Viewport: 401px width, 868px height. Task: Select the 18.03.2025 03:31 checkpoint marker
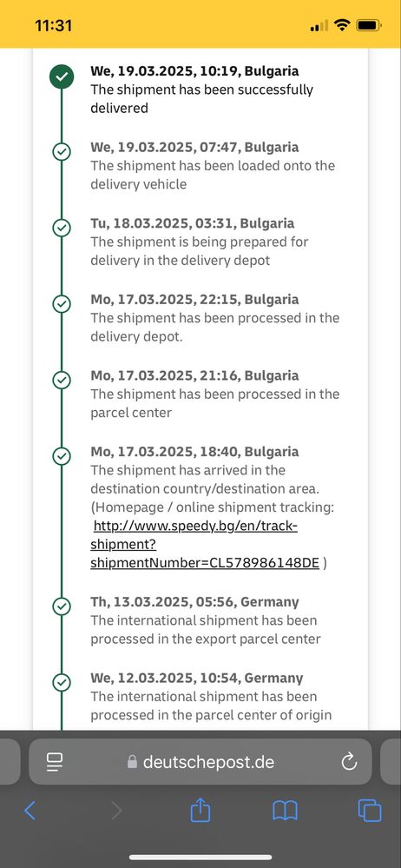[x=62, y=228]
